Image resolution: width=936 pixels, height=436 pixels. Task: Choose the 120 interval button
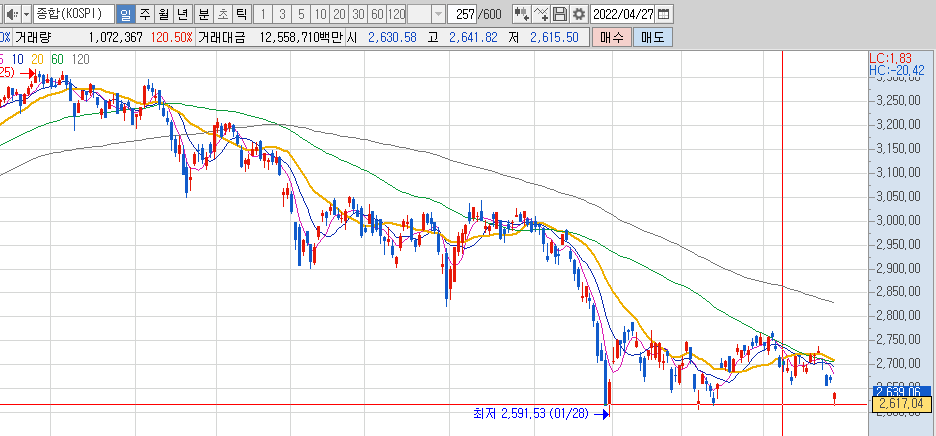click(396, 13)
